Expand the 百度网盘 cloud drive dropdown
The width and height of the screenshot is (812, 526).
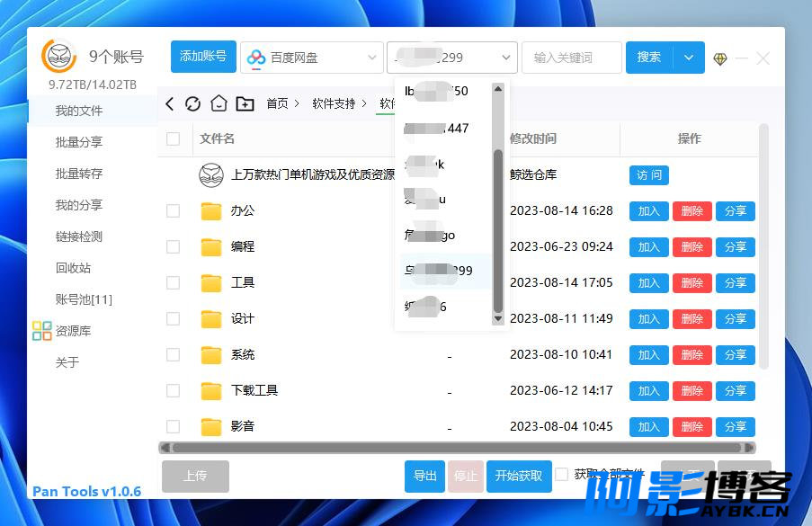tap(312, 58)
